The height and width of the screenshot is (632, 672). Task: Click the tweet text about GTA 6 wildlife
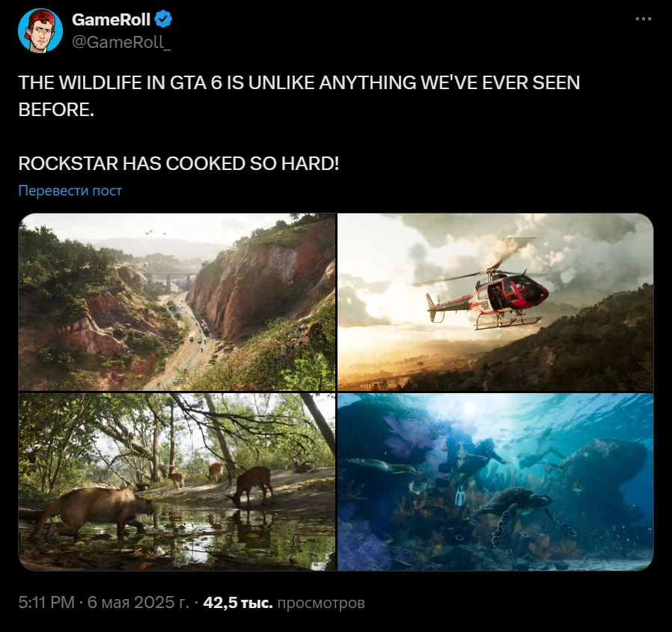point(299,96)
